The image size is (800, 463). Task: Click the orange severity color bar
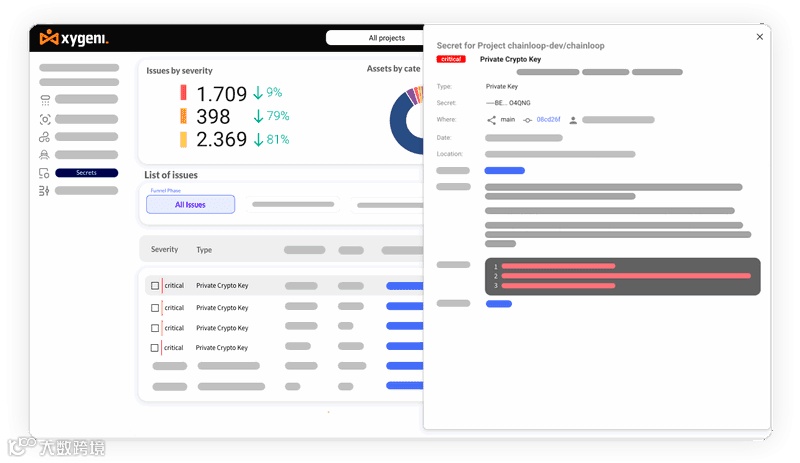click(x=183, y=116)
